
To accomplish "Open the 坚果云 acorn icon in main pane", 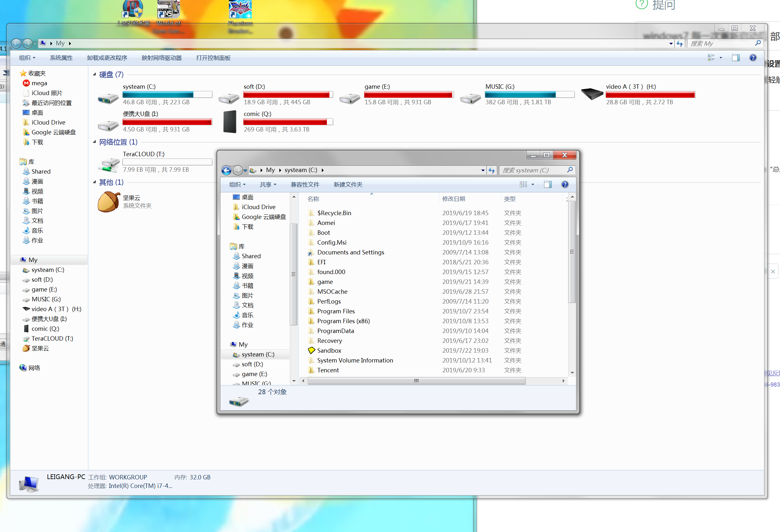I will tap(108, 202).
